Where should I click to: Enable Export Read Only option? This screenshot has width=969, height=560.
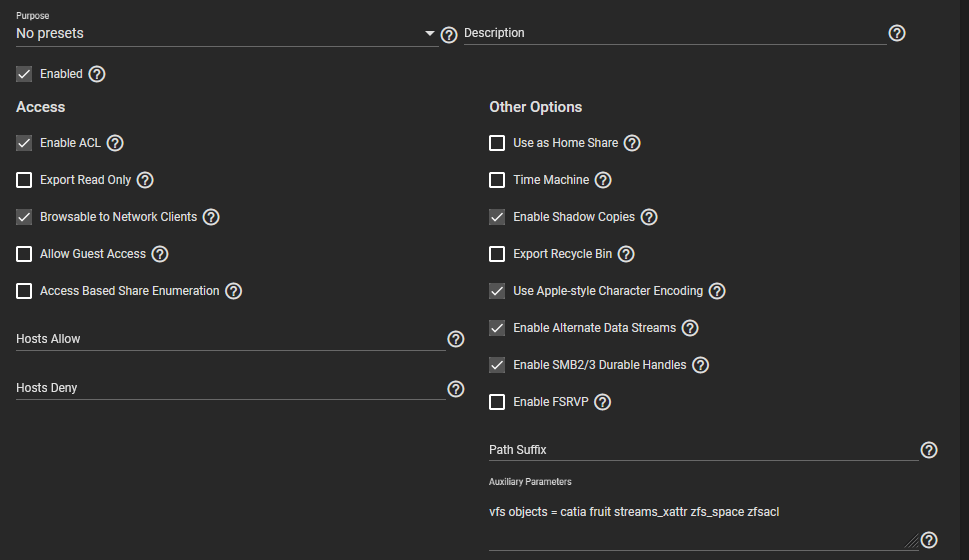pyautogui.click(x=24, y=180)
